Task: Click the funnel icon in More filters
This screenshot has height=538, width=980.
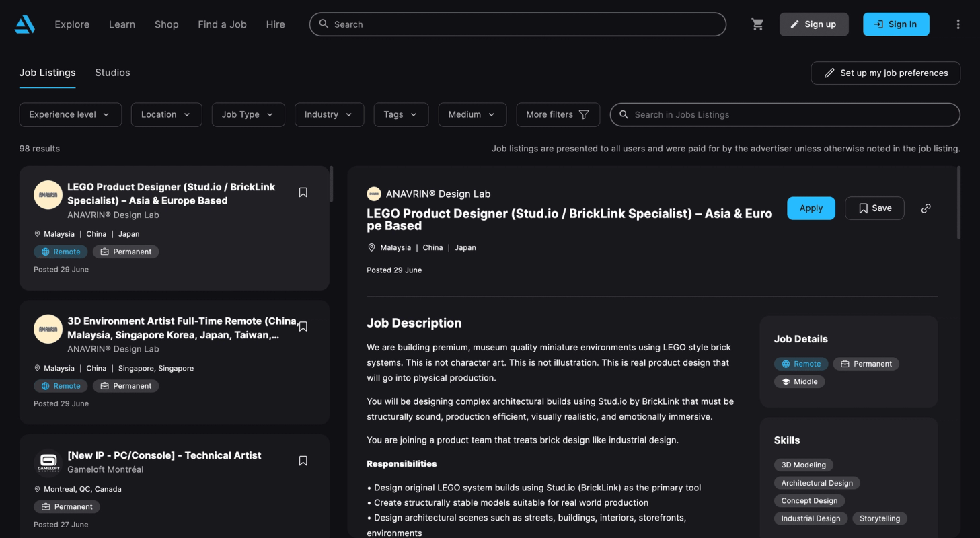Action: click(584, 114)
